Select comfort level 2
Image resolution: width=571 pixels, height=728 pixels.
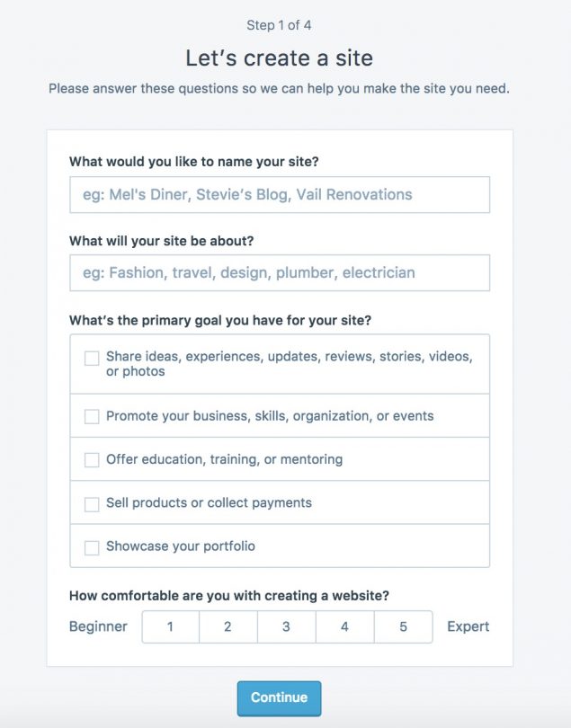click(x=228, y=626)
